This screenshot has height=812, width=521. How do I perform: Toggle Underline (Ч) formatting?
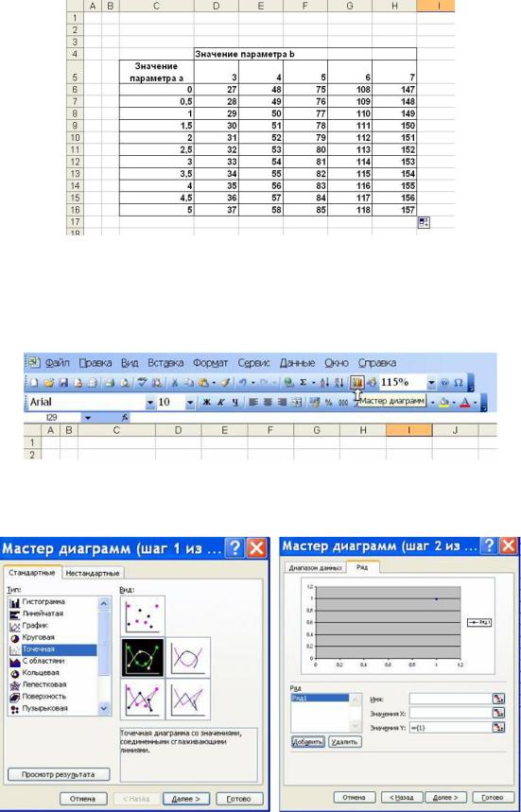235,403
